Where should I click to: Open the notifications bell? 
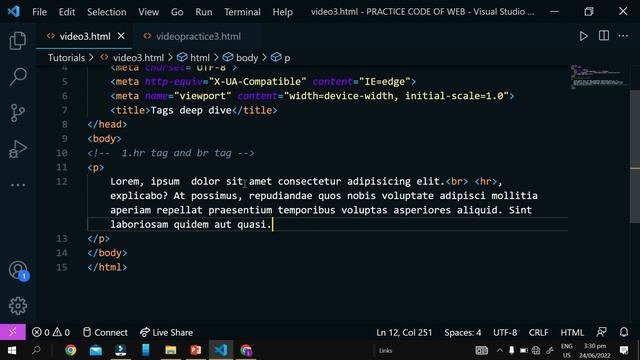tap(624, 332)
